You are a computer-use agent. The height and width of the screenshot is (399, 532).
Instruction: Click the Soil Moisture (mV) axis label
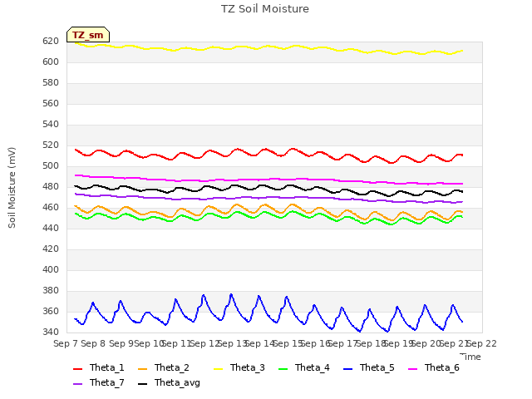tap(12, 188)
